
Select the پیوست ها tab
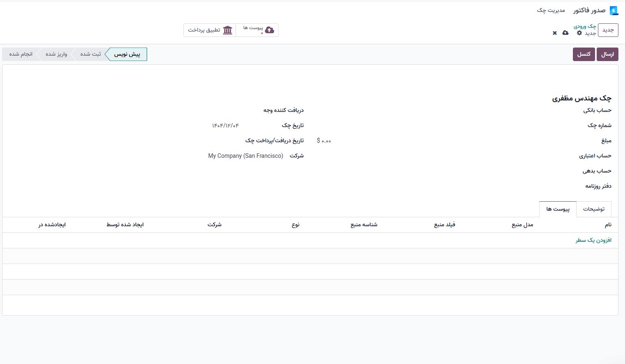point(558,209)
